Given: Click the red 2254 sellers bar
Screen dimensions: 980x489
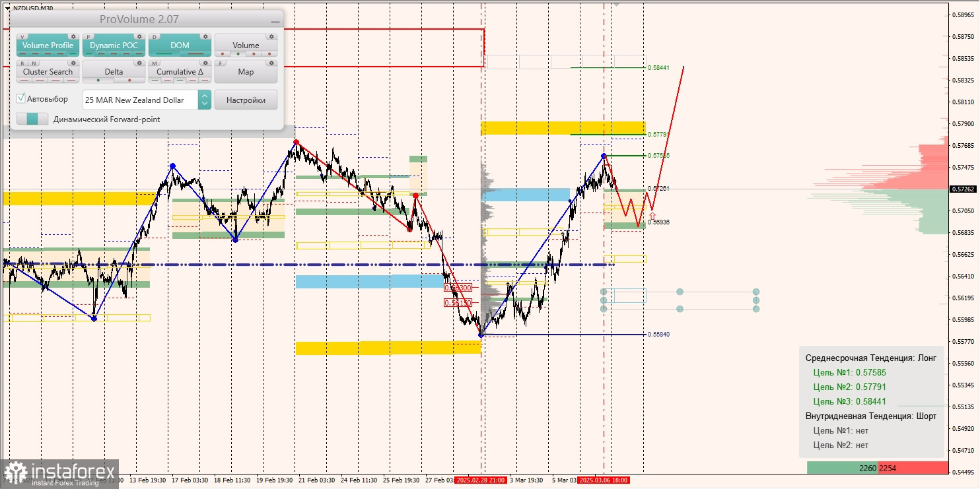Looking at the screenshot, I should [x=913, y=468].
